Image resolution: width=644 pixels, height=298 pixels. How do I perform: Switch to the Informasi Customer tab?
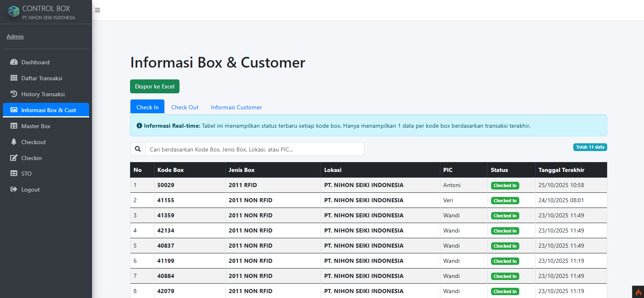coord(236,107)
